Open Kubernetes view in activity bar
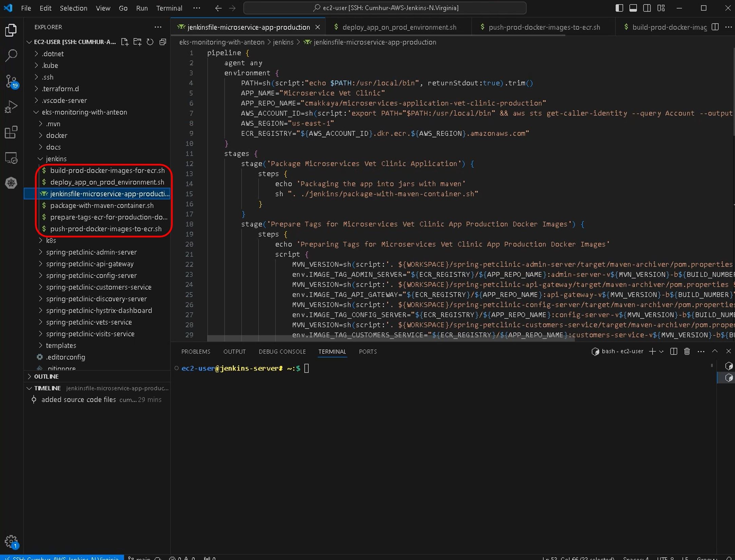735x560 pixels. [x=11, y=183]
